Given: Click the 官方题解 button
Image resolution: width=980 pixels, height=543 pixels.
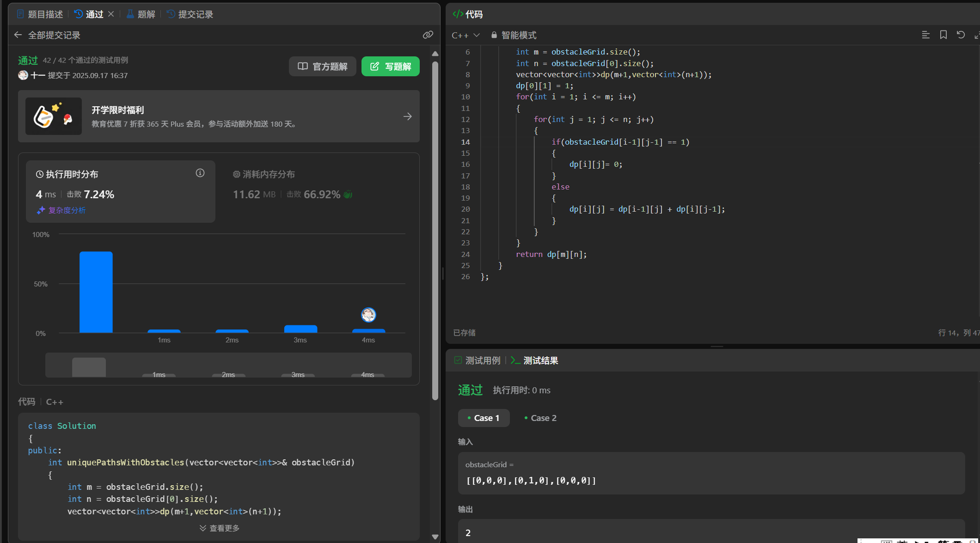Looking at the screenshot, I should pyautogui.click(x=322, y=67).
